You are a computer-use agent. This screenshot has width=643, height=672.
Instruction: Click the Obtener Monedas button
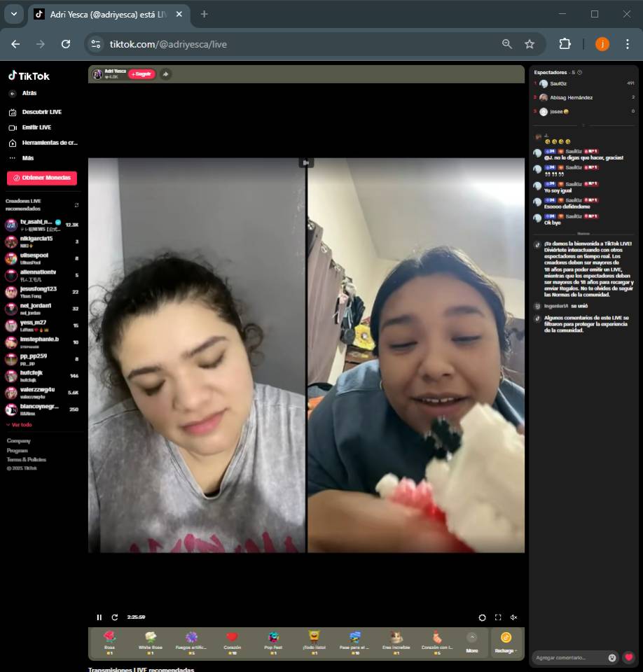coord(42,178)
